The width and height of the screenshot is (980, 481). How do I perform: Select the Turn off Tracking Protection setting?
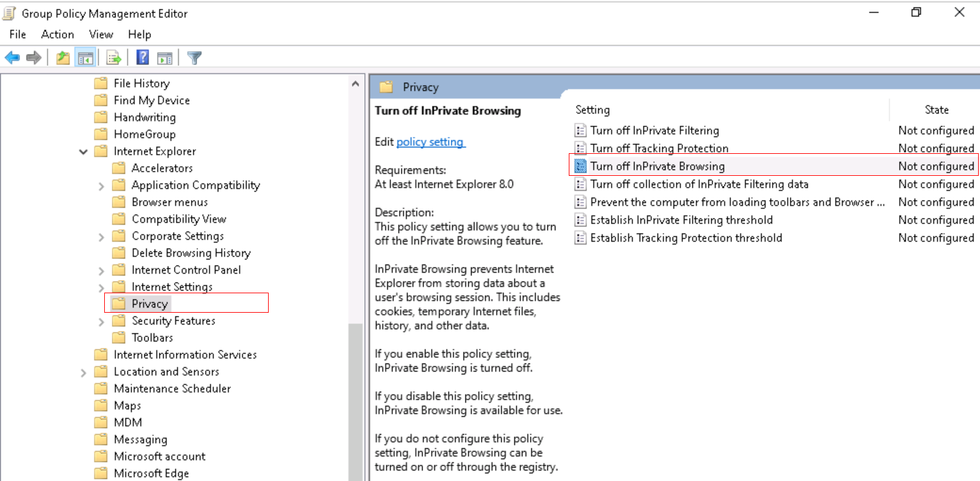pos(659,148)
